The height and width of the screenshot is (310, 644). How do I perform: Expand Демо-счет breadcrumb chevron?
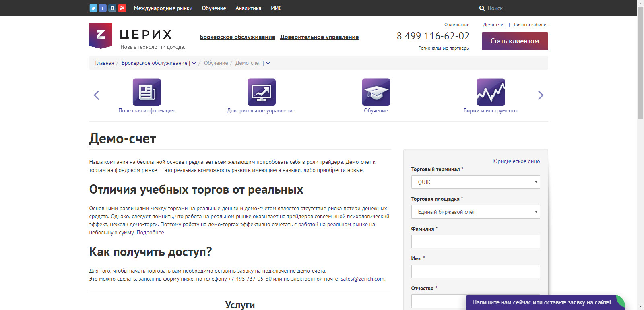268,63
